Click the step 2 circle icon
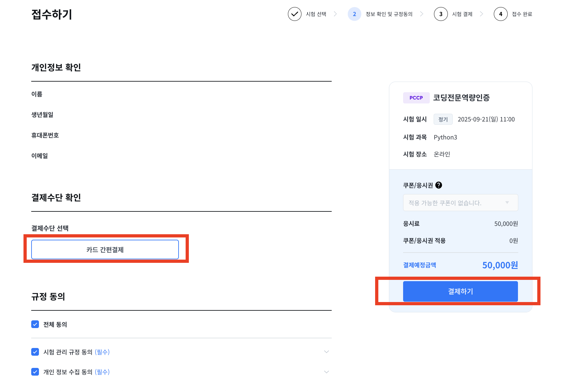The image size is (563, 392). (x=354, y=14)
